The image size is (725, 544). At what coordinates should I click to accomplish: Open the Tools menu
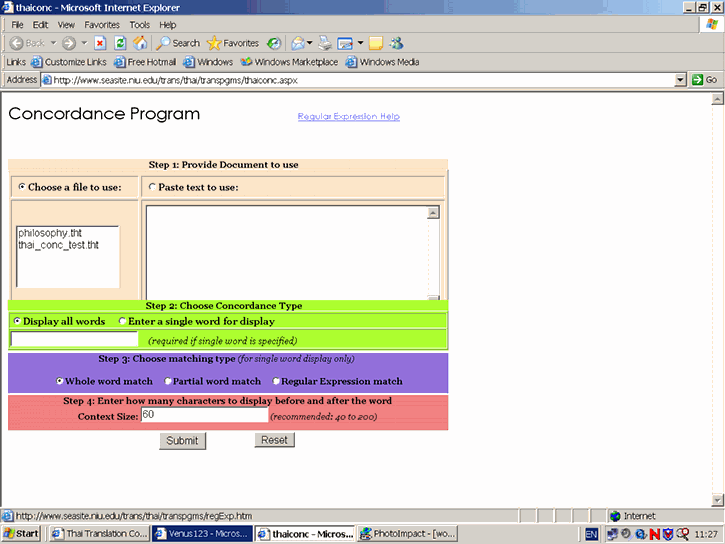(139, 25)
